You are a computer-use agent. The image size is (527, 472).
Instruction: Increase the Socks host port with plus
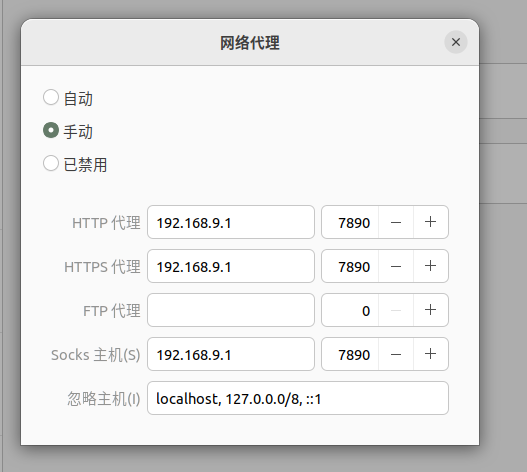pos(431,354)
